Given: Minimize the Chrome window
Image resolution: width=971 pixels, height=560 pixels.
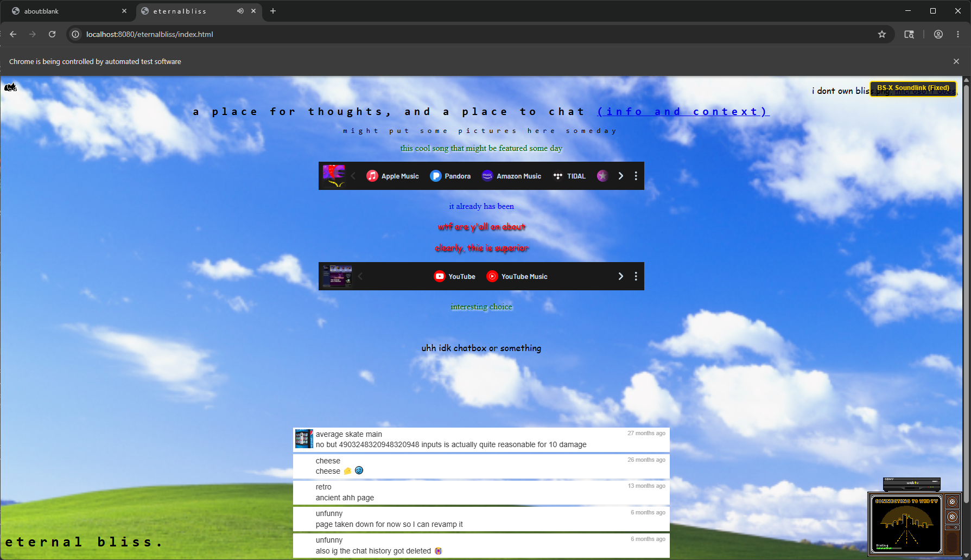Looking at the screenshot, I should pos(908,11).
